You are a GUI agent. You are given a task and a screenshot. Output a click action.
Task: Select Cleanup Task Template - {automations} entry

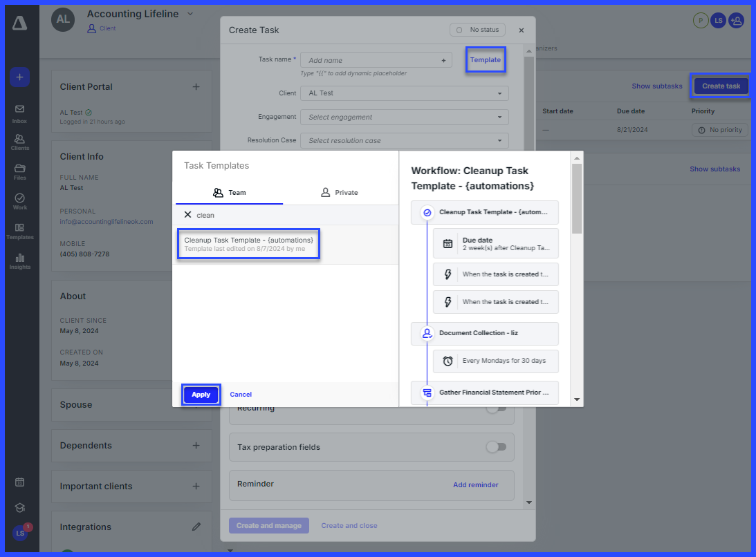pos(248,244)
